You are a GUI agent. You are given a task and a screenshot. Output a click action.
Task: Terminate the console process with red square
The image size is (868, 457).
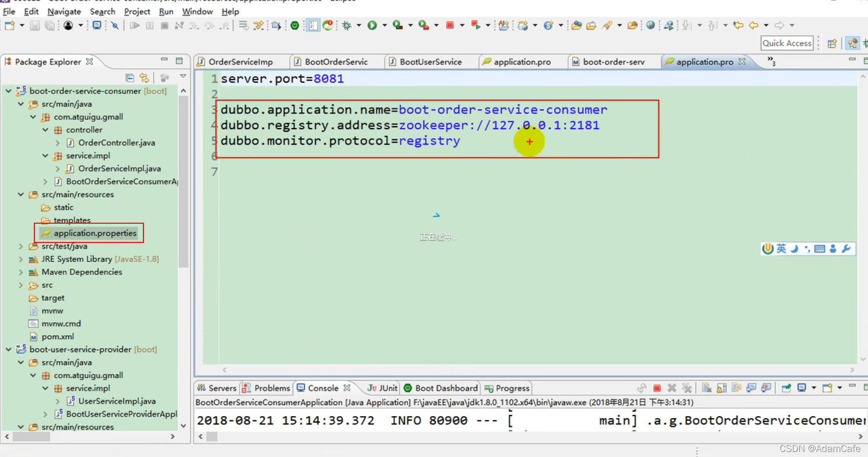pos(657,388)
